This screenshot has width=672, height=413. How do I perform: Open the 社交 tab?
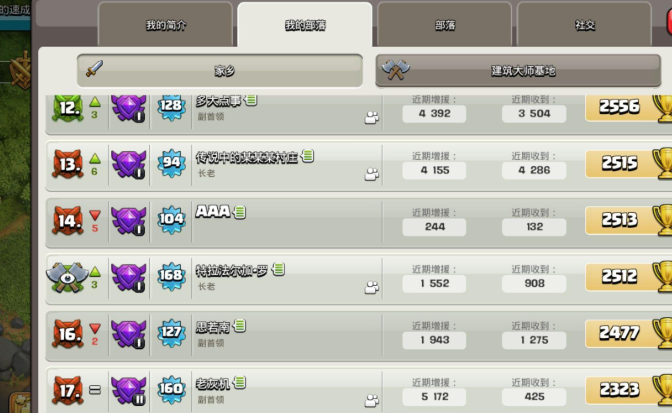[585, 25]
